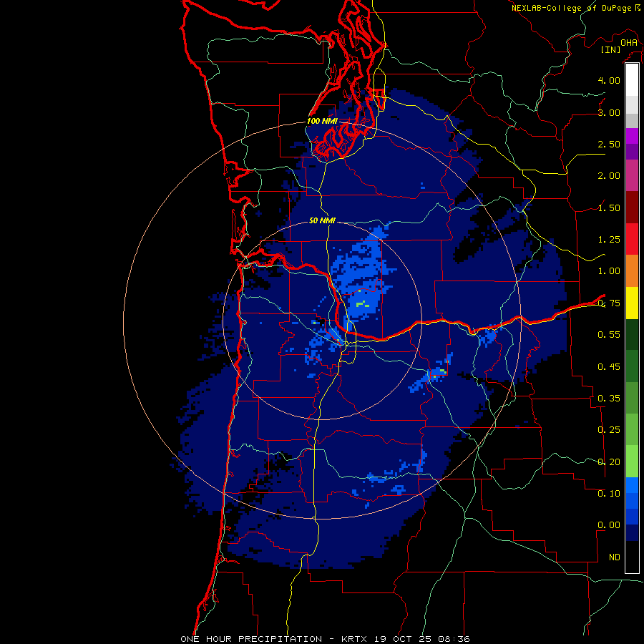Screen dimensions: 644x644
Task: Select the dark red legend swatch
Action: pyautogui.click(x=632, y=208)
